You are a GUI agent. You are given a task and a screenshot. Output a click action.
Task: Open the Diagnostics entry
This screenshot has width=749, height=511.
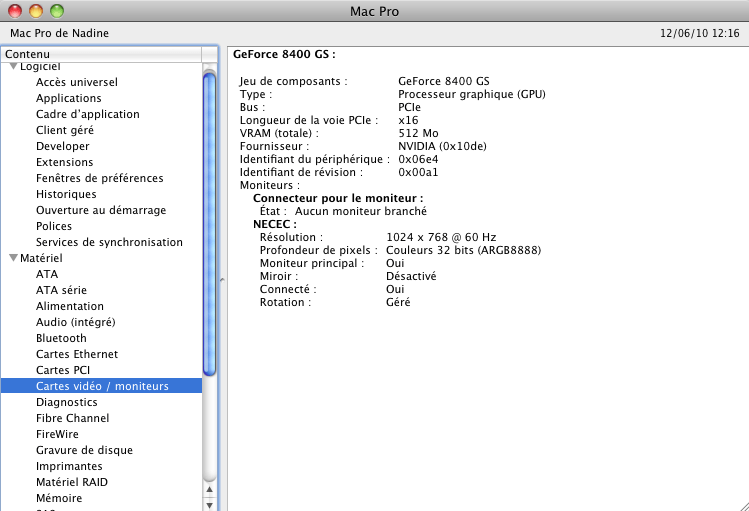pos(66,402)
